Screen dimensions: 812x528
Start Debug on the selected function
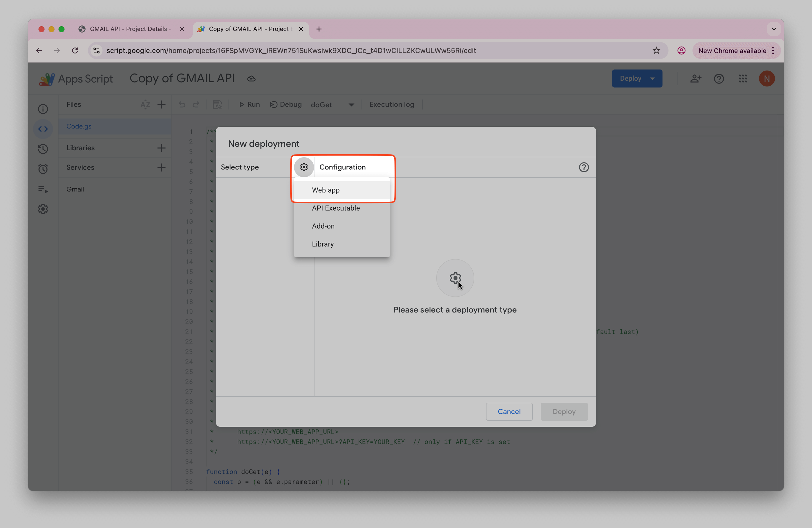[286, 104]
